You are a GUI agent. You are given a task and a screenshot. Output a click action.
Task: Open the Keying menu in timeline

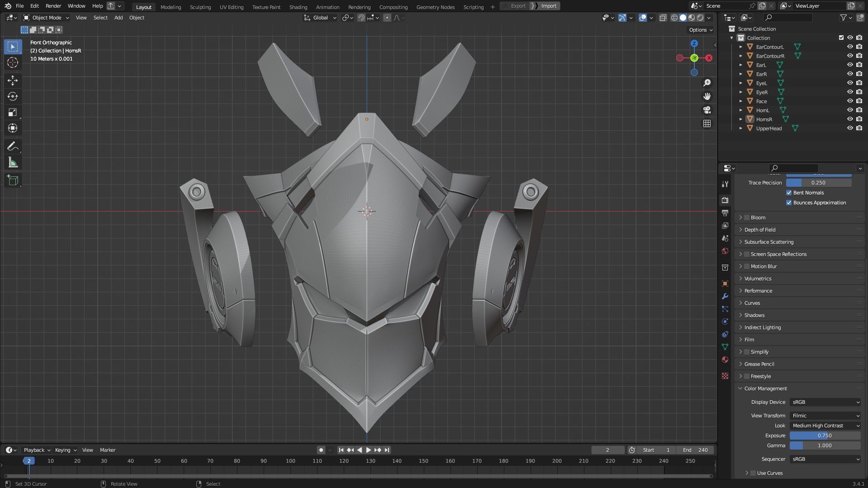[x=65, y=450]
